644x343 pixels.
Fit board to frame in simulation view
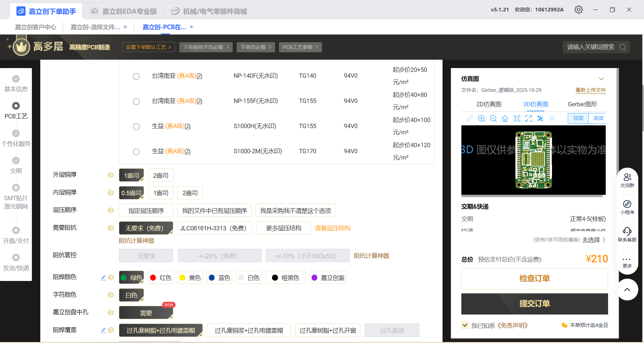click(517, 118)
